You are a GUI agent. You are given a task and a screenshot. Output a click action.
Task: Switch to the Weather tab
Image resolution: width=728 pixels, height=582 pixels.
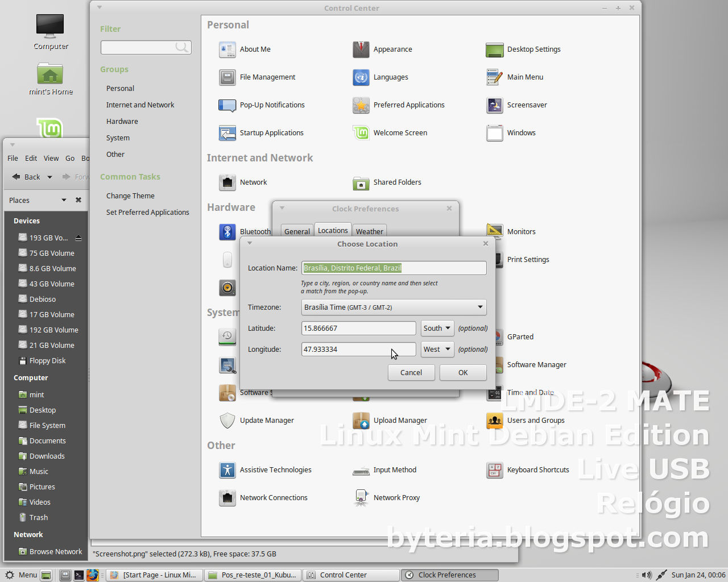(x=369, y=231)
